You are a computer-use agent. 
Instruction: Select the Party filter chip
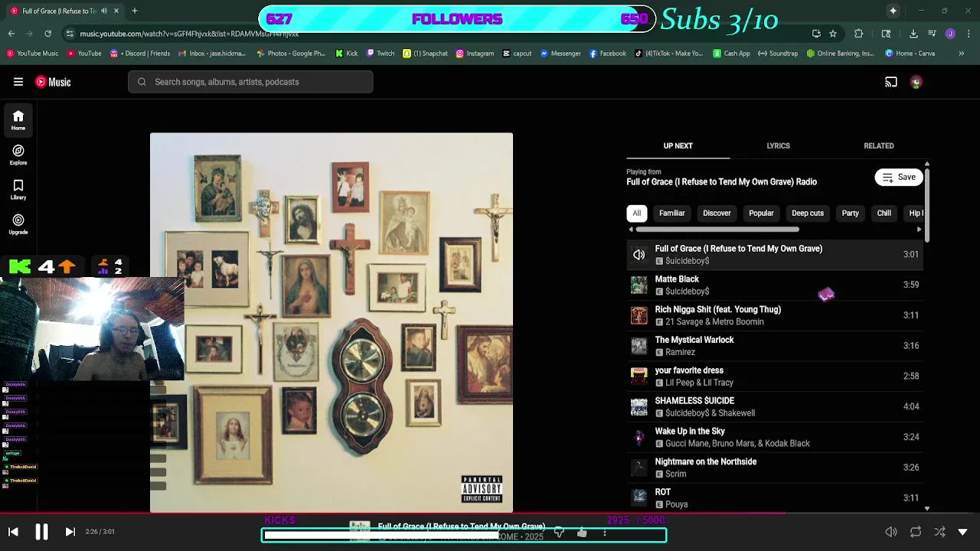coord(850,213)
